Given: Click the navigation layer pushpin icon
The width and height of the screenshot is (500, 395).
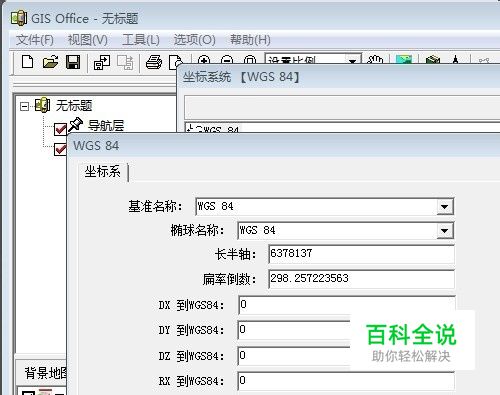Looking at the screenshot, I should pyautogui.click(x=76, y=125).
